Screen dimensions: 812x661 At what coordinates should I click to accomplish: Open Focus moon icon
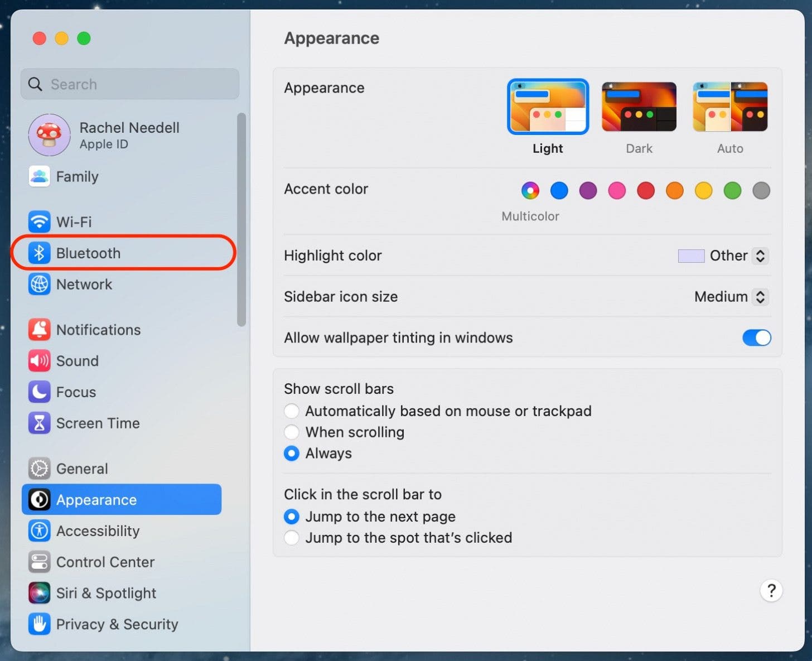click(x=39, y=392)
